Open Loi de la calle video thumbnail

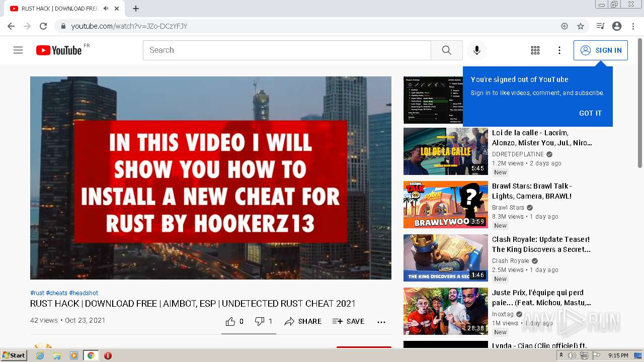[446, 151]
